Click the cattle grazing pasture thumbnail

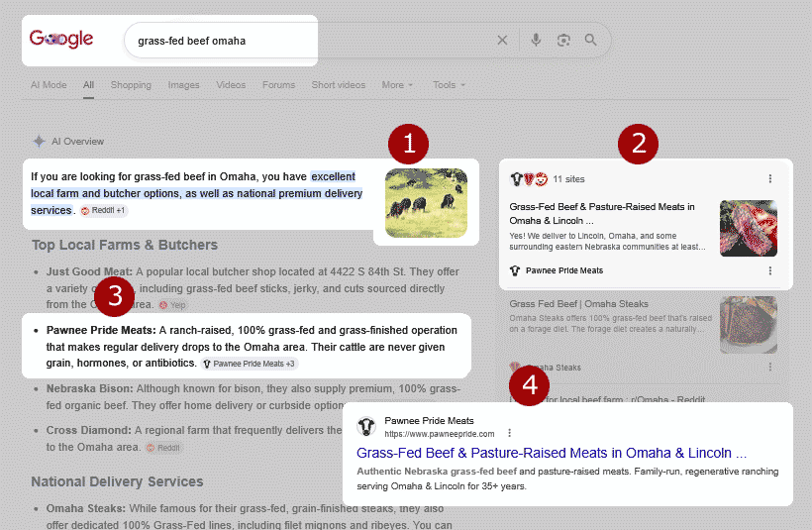tap(426, 202)
